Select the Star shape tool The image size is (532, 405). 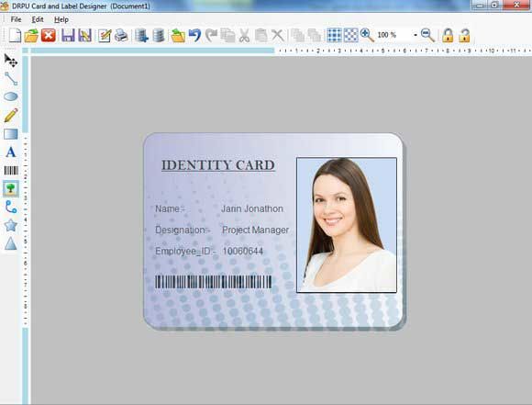(x=11, y=225)
